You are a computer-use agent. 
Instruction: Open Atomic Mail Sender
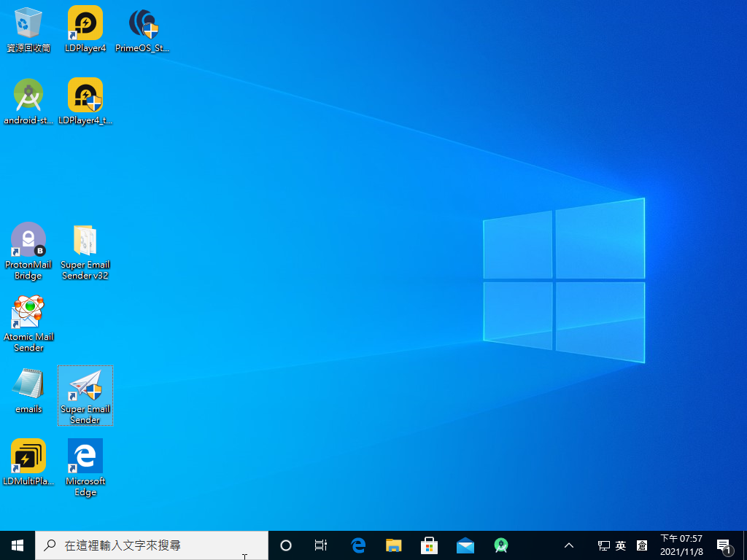(x=28, y=310)
